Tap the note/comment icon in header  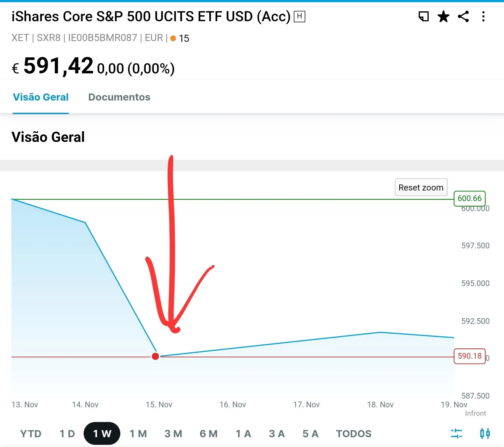click(x=424, y=17)
